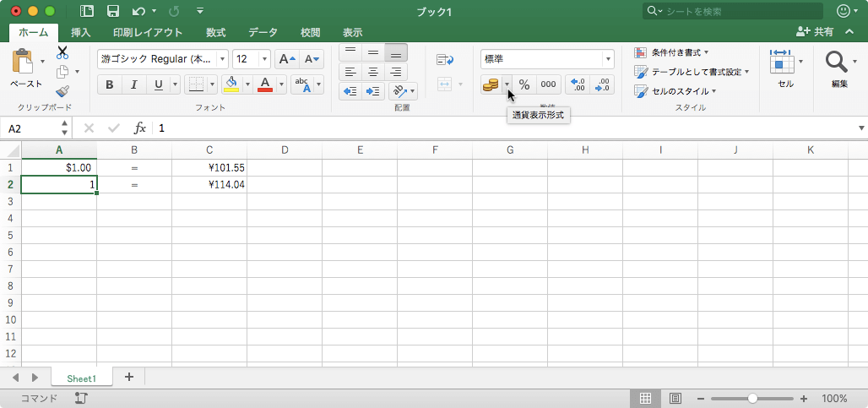This screenshot has width=868, height=408.
Task: Open the number format 標準 dropdown
Action: point(609,59)
